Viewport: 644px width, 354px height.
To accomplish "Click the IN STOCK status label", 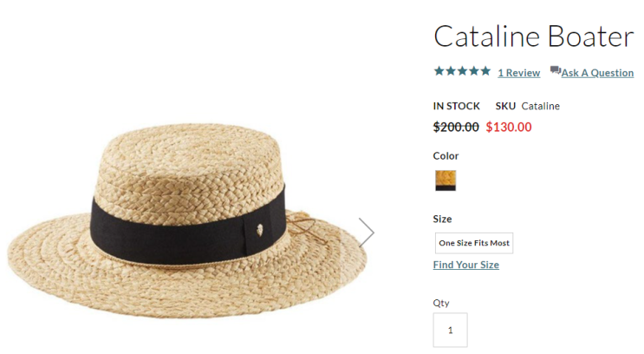I will pos(456,106).
